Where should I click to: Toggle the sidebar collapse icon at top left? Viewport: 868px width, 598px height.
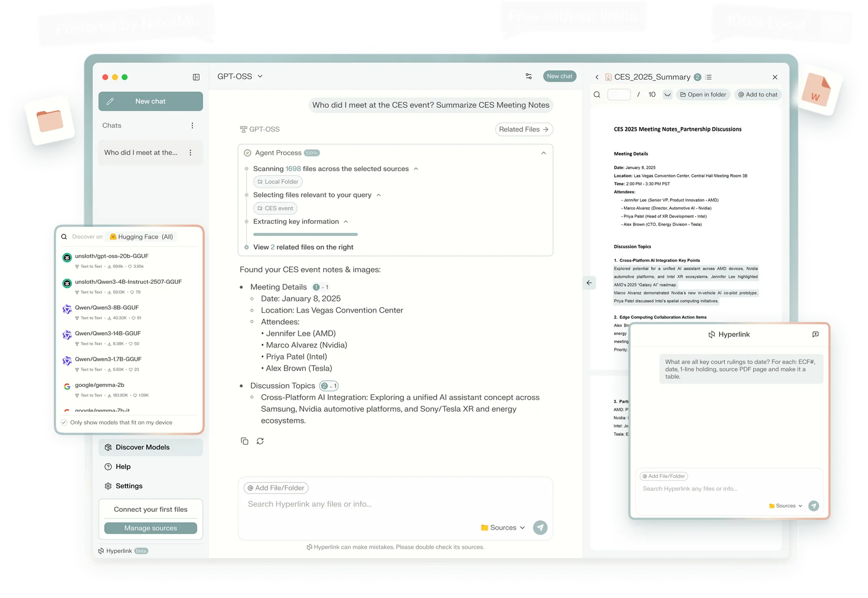click(197, 77)
